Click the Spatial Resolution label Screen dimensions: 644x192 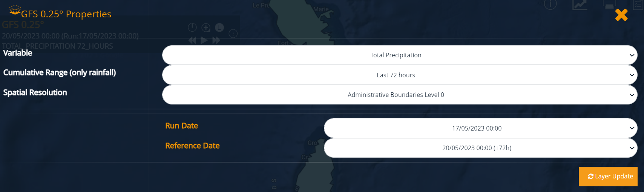(35, 92)
